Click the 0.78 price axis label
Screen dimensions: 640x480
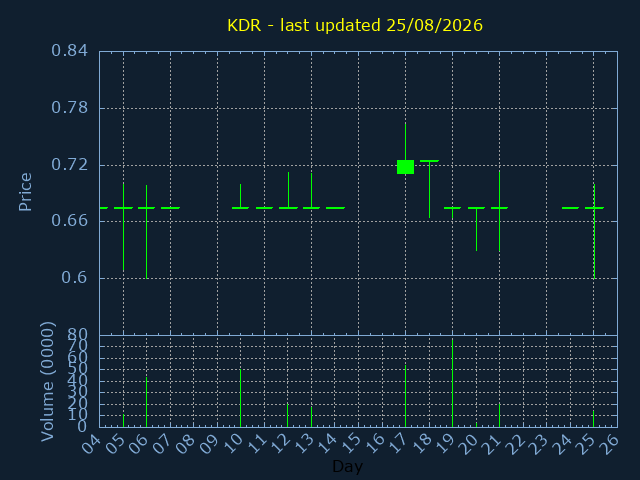pyautogui.click(x=69, y=108)
